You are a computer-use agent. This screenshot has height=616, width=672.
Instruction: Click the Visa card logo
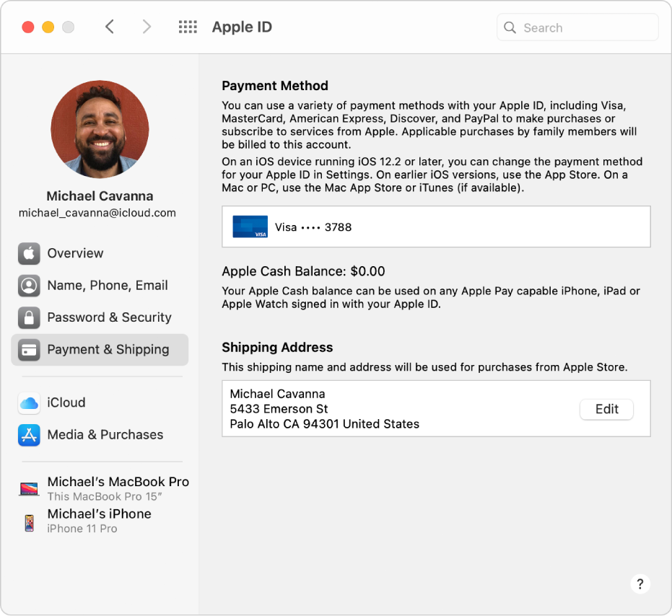coord(250,227)
